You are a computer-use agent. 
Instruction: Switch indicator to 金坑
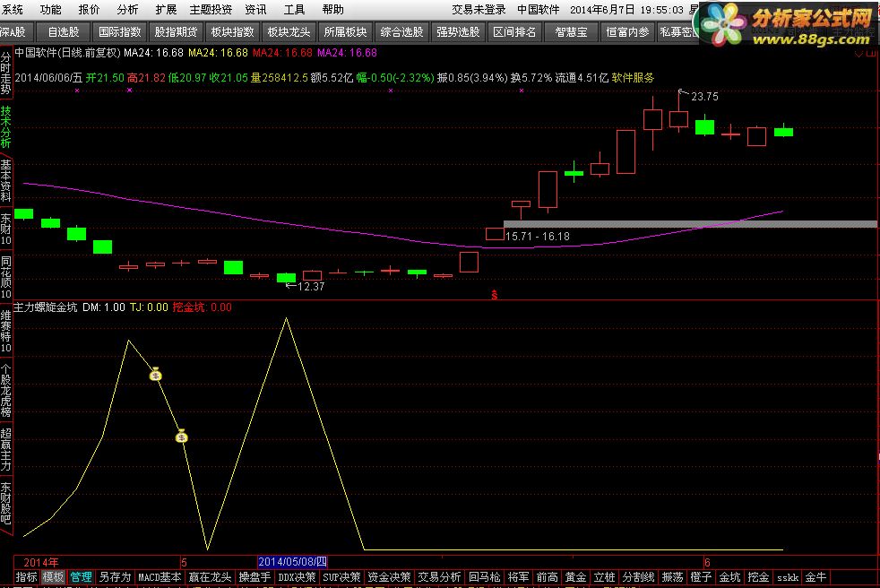(x=729, y=576)
